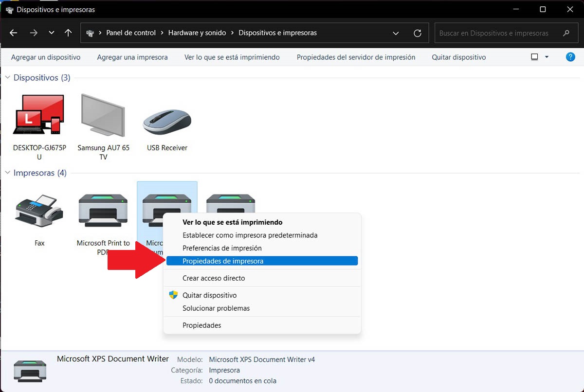Click model text Microsoft XPS Document Writer v4
Viewport: 584px width, 392px height.
click(x=262, y=359)
